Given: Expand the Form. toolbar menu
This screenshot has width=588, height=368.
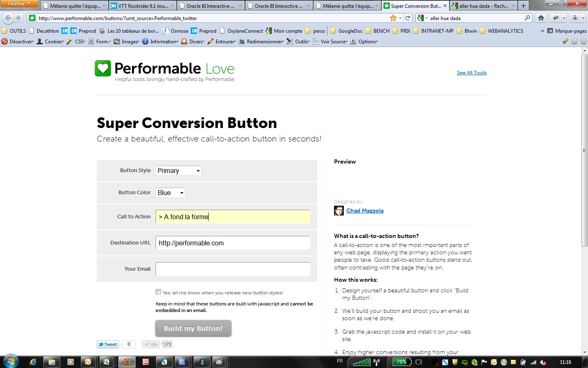Looking at the screenshot, I should pyautogui.click(x=99, y=41).
